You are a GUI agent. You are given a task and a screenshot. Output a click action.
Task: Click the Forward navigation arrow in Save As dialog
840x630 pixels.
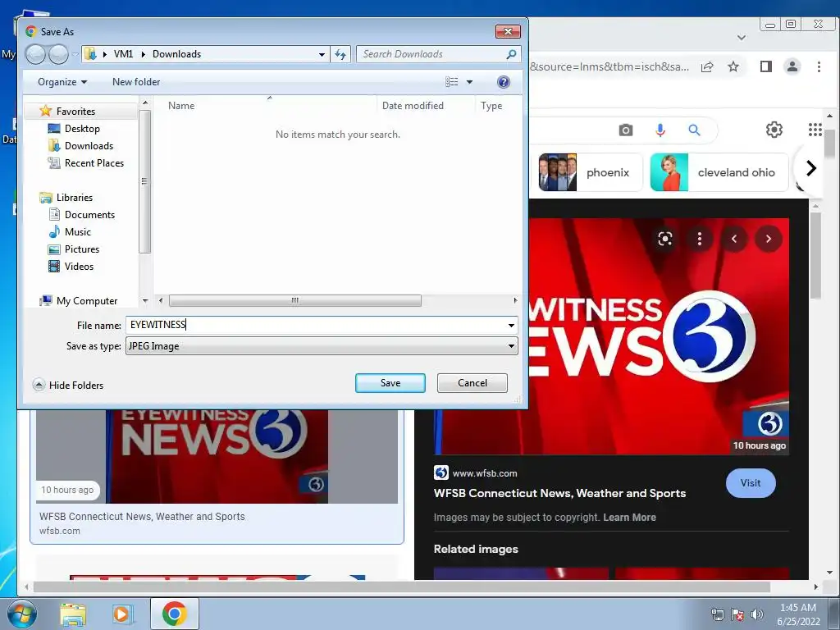(x=58, y=54)
